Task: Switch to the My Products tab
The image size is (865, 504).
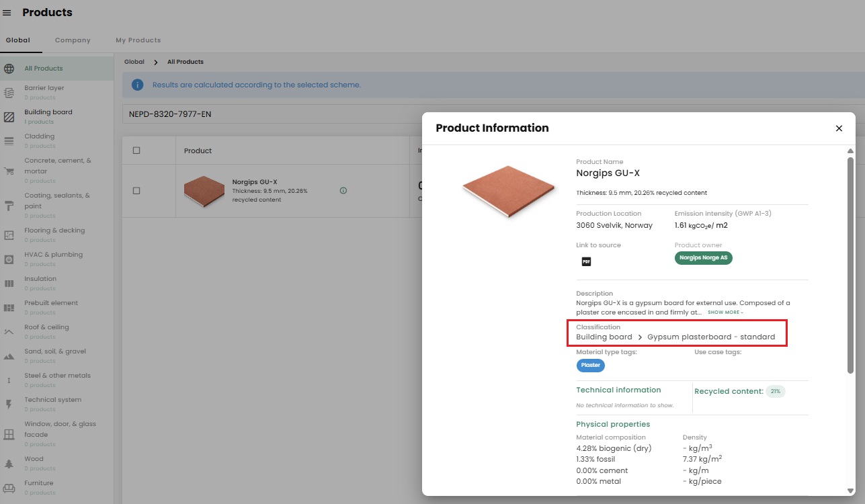Action: [x=138, y=40]
